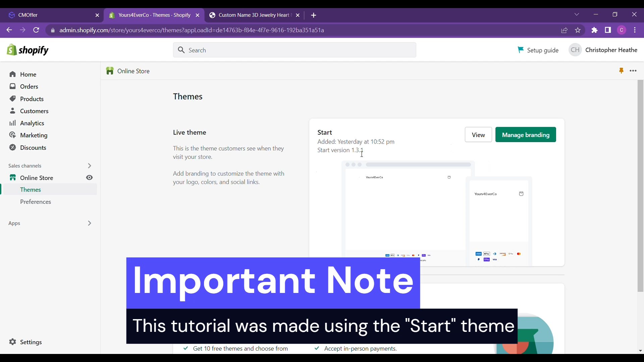Image resolution: width=644 pixels, height=362 pixels.
Task: Click the browser back arrow
Action: pyautogui.click(x=9, y=30)
